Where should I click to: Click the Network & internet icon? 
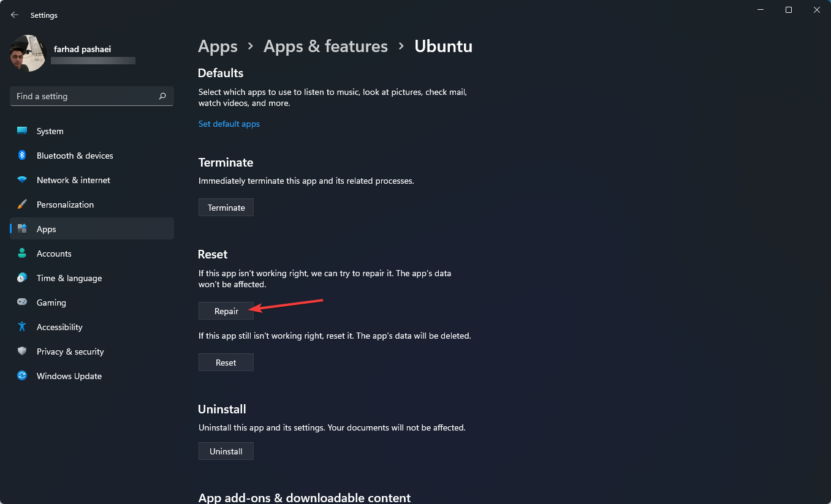[21, 179]
